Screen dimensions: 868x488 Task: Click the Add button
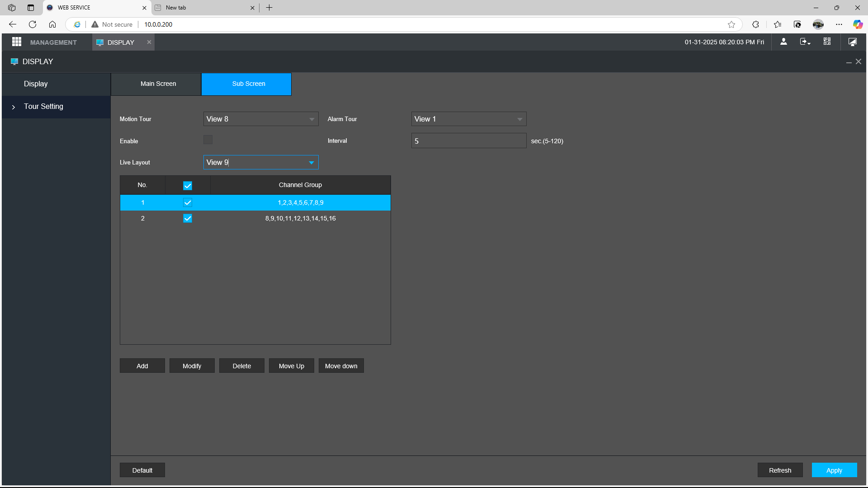click(142, 366)
